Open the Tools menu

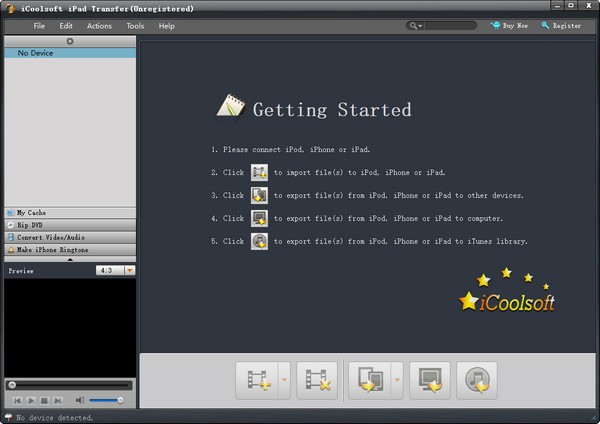pos(135,25)
